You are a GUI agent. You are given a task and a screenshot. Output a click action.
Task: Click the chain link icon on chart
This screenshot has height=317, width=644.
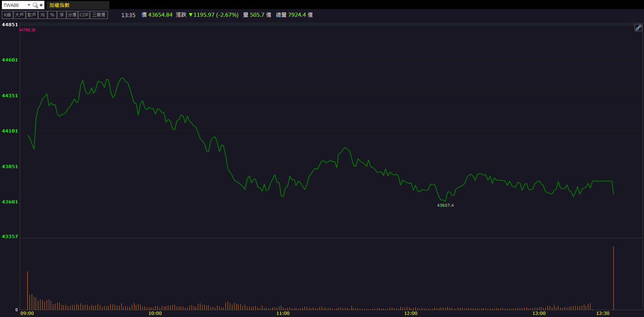coord(638,28)
